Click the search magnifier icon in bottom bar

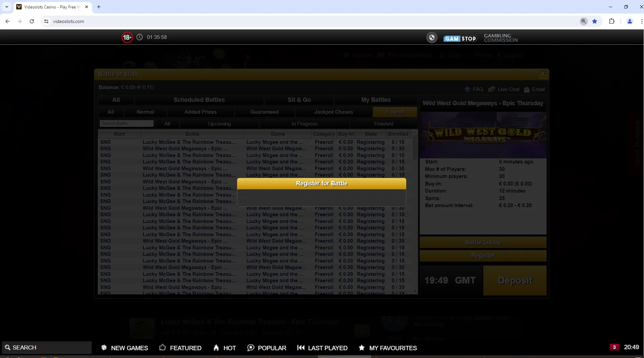tap(7, 348)
